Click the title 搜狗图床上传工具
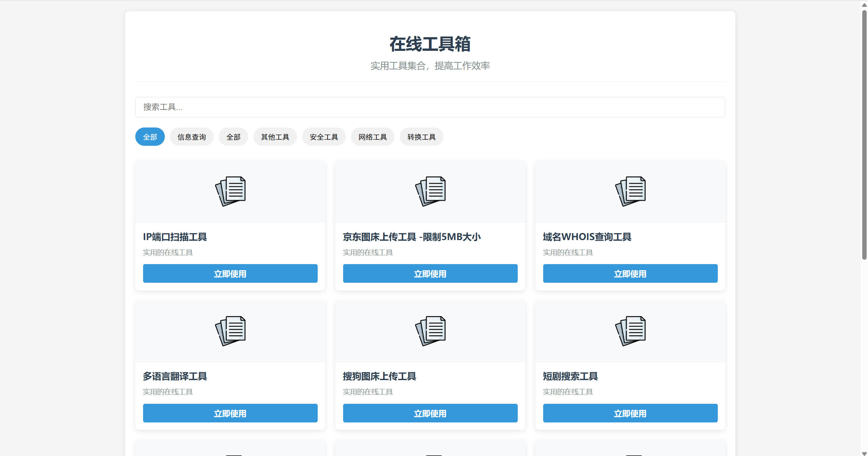The width and height of the screenshot is (868, 456). click(x=379, y=376)
